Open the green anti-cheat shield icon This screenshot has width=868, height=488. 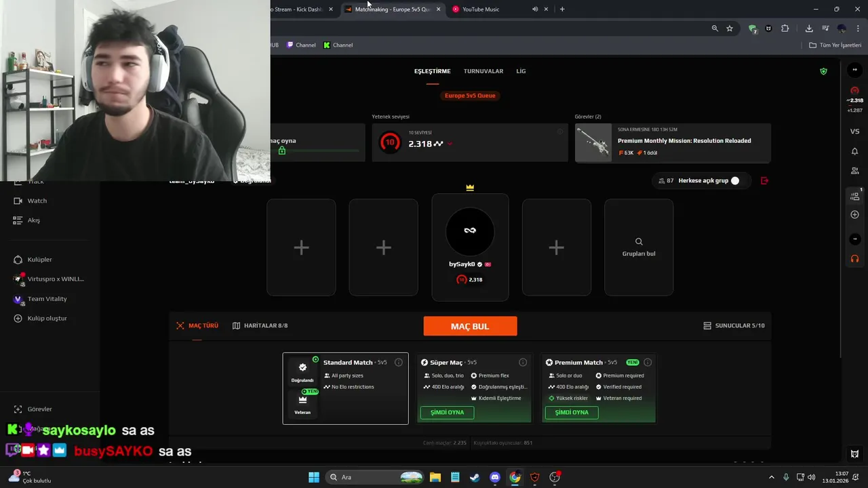pyautogui.click(x=823, y=71)
